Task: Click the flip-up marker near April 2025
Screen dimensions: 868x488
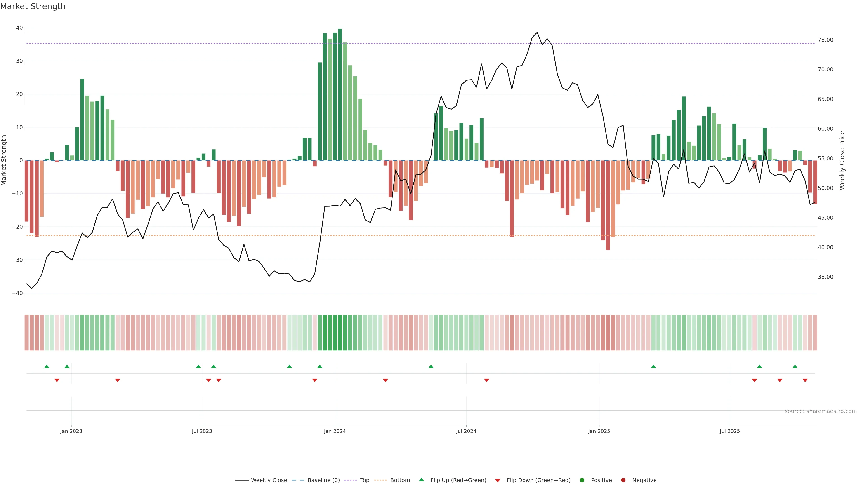Action: [x=653, y=366]
